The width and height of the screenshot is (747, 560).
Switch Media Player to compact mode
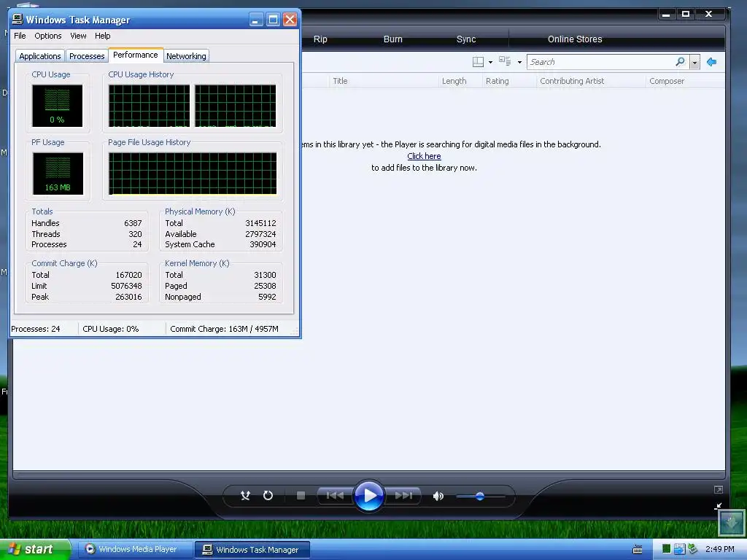click(719, 505)
